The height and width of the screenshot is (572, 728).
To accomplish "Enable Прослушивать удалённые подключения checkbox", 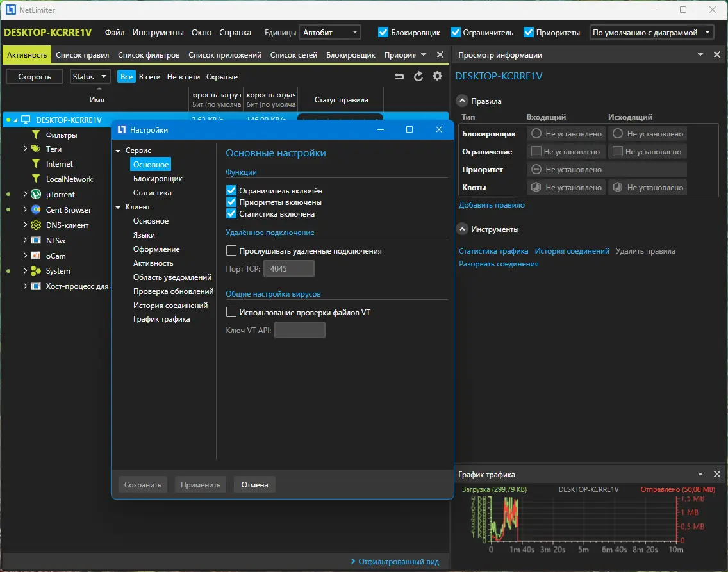I will (232, 251).
